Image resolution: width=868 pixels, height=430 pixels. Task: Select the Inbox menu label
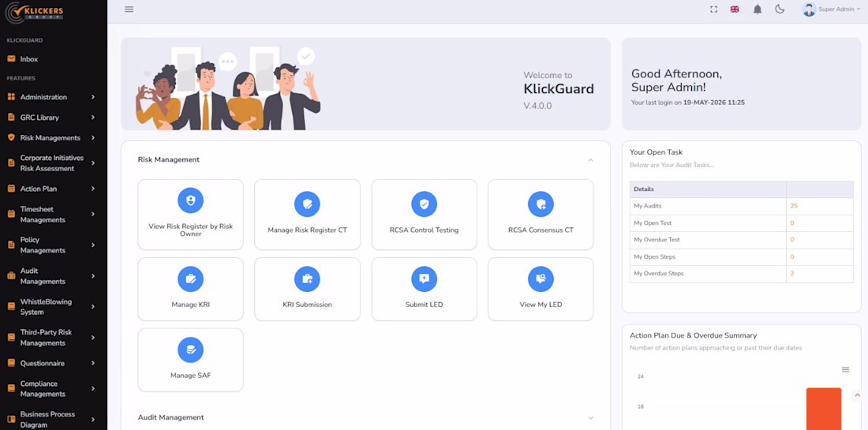(28, 59)
